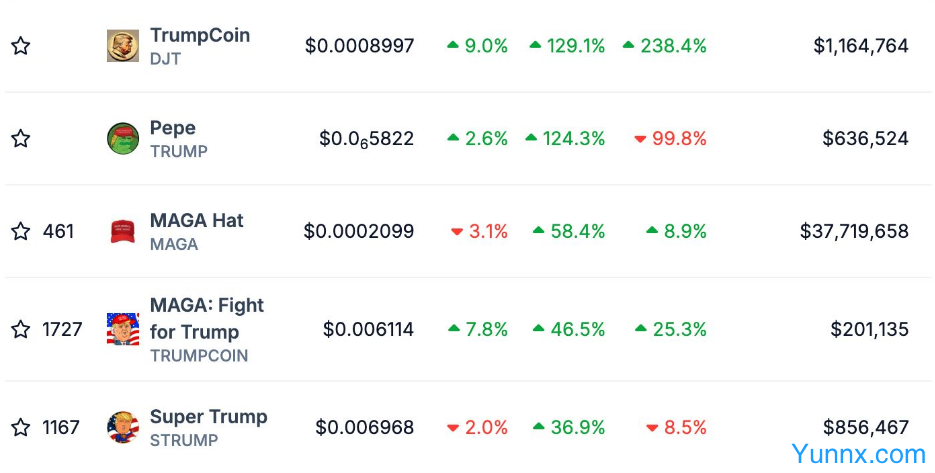The height and width of the screenshot is (473, 935).
Task: Open the TrumpCoin coin page
Action: (x=200, y=35)
